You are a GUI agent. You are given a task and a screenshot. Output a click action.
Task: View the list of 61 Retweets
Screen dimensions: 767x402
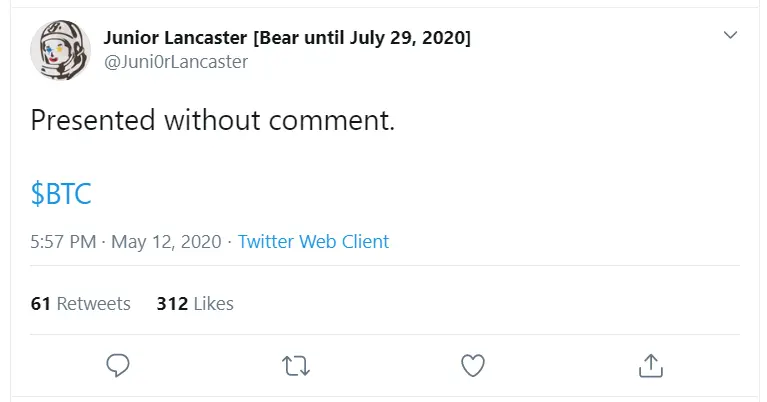[x=80, y=304]
